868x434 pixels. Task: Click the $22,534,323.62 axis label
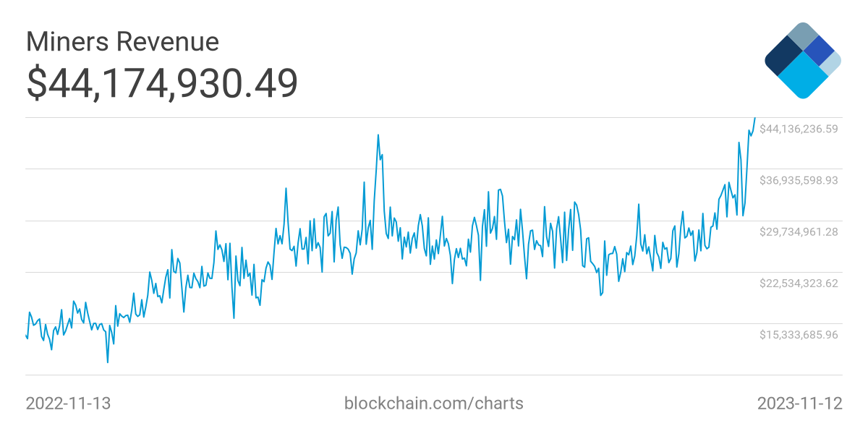pyautogui.click(x=799, y=283)
